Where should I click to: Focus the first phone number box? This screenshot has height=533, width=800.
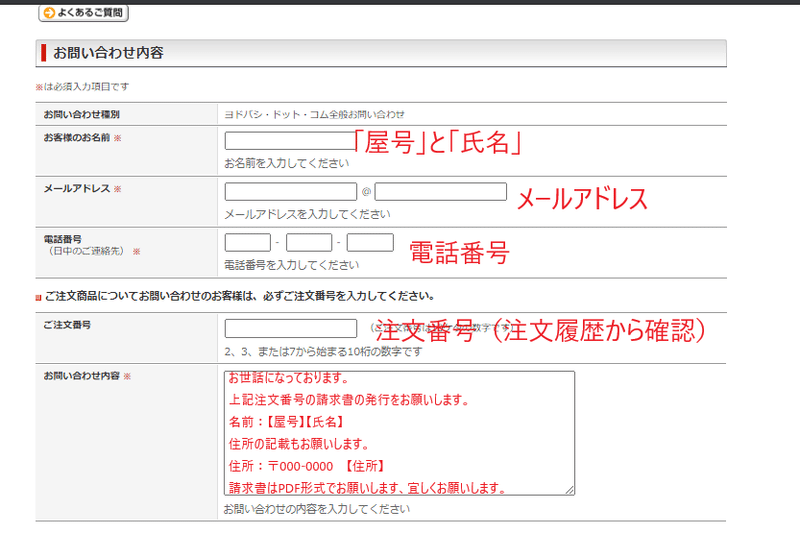(247, 242)
